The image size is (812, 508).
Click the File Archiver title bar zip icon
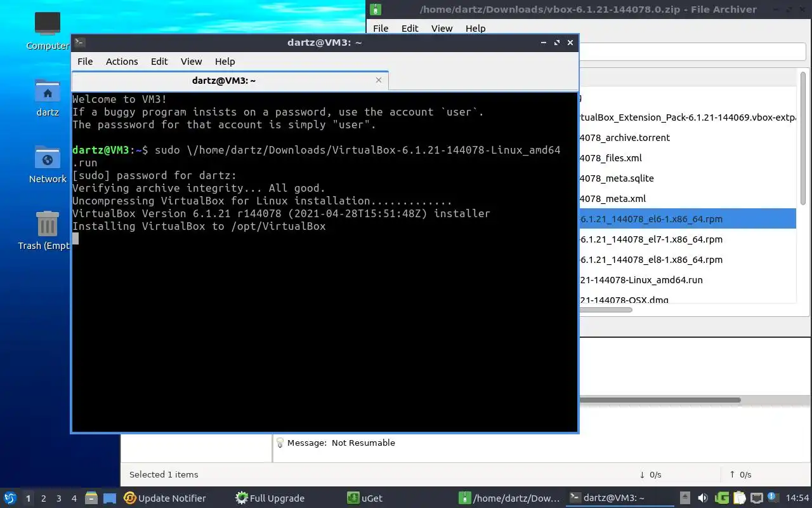tap(376, 10)
